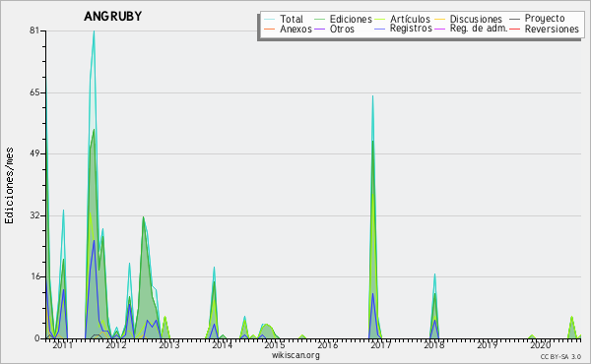This screenshot has width=591, height=364.
Task: Click the red Reversiones legend line swatch
Action: tap(514, 29)
